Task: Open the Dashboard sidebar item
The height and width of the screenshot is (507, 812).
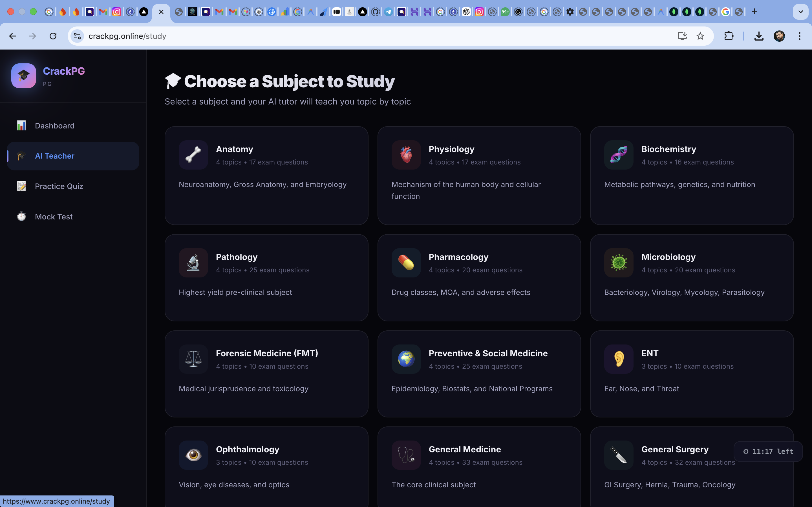Action: (x=55, y=126)
